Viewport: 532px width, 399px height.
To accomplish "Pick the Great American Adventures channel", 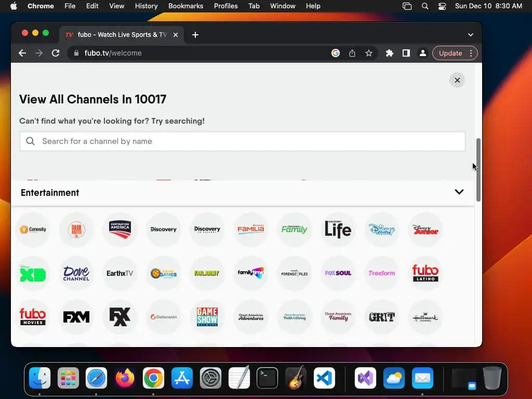I will click(251, 317).
